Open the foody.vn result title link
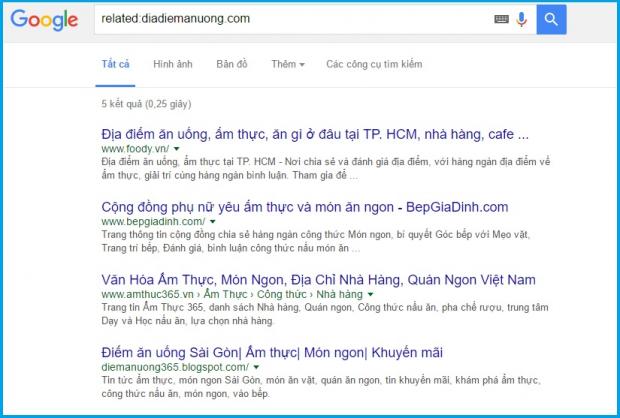Viewport: 620px width, 418px height. click(315, 134)
